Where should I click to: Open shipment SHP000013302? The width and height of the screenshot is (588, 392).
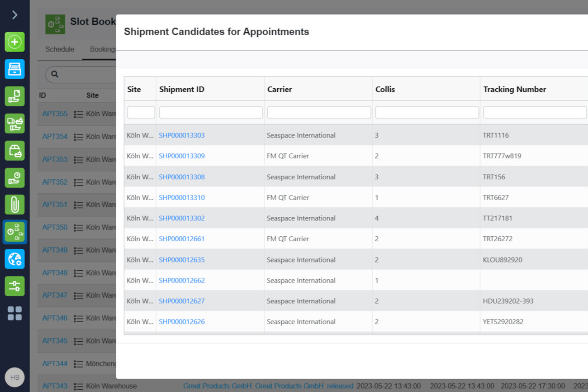[181, 218]
